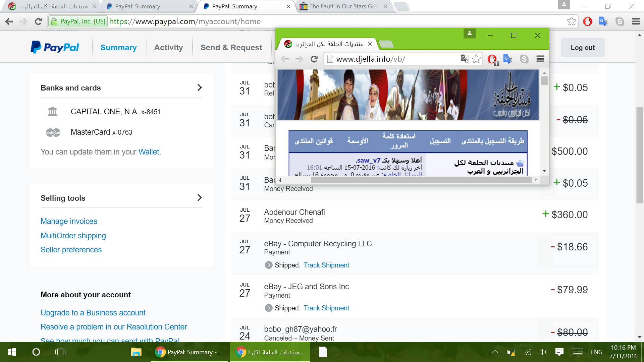Open التسجيل (register) forum menu item

click(x=440, y=141)
